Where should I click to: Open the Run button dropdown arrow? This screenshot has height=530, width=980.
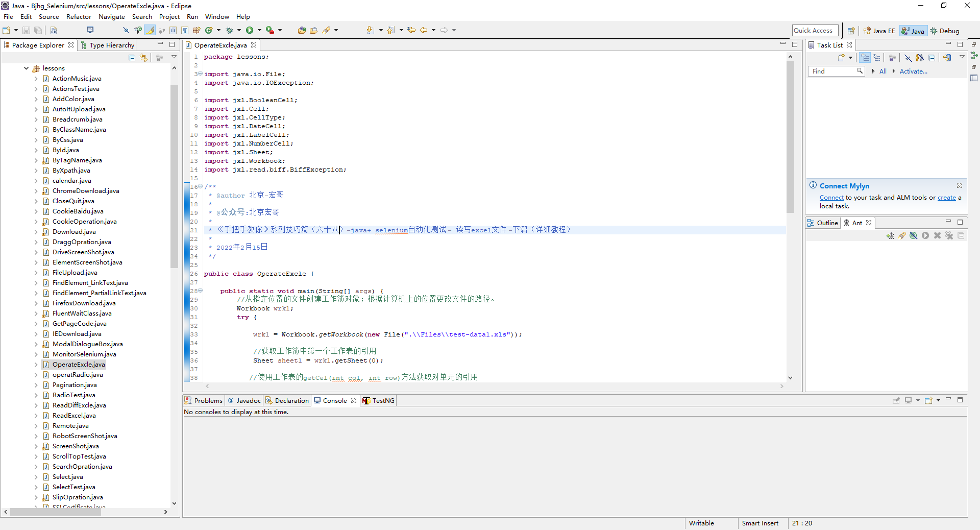259,30
